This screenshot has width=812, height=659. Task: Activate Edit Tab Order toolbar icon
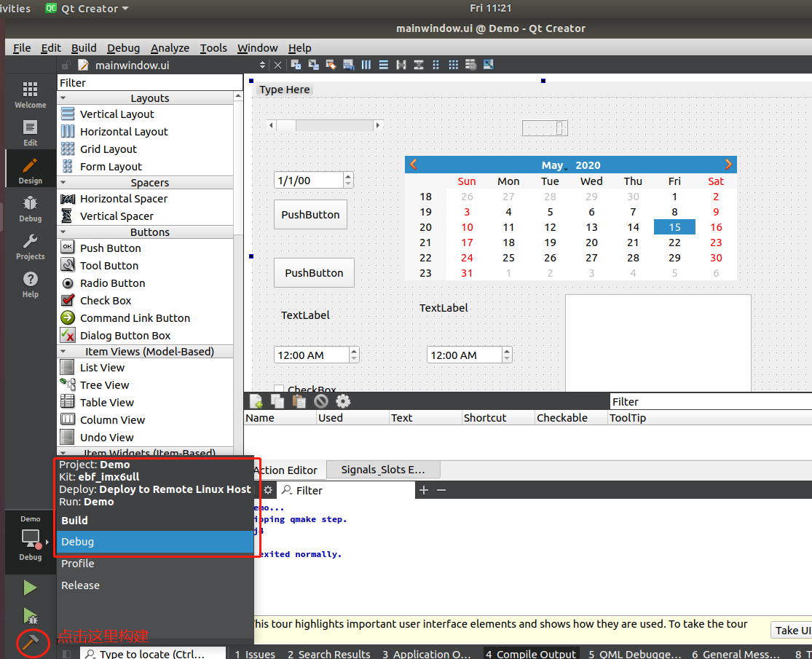point(349,65)
